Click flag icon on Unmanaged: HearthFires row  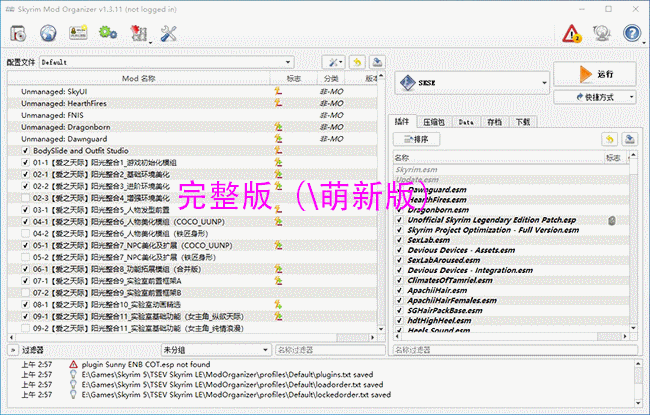click(278, 103)
